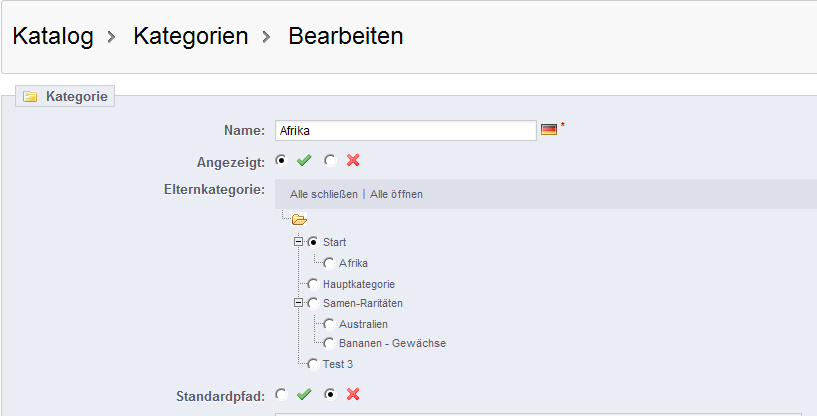This screenshot has height=416, width=817.
Task: Click the Alle schließen link
Action: tap(323, 194)
